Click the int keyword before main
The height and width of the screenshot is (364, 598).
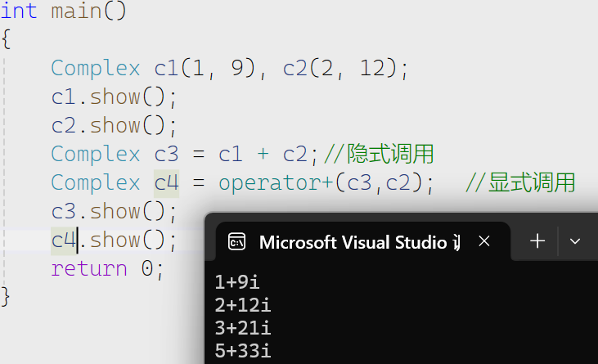coord(19,11)
